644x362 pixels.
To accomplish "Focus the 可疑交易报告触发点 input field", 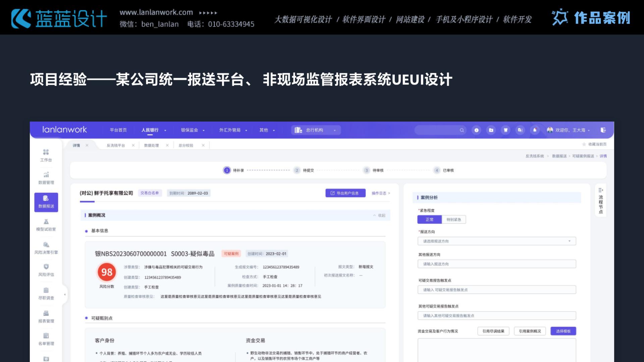I will click(497, 290).
